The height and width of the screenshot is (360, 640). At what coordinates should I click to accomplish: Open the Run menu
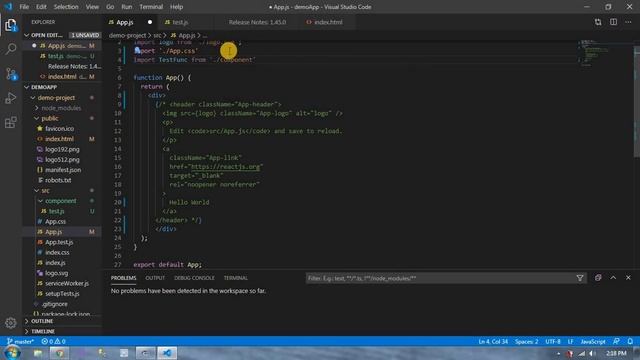(x=127, y=7)
